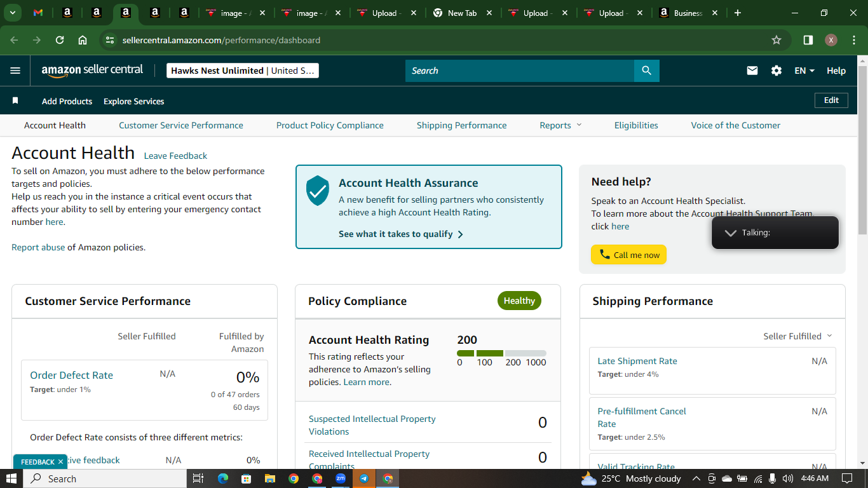The width and height of the screenshot is (868, 488).
Task: Open Suspected Intellectual Property Violations link
Action: coord(372,425)
